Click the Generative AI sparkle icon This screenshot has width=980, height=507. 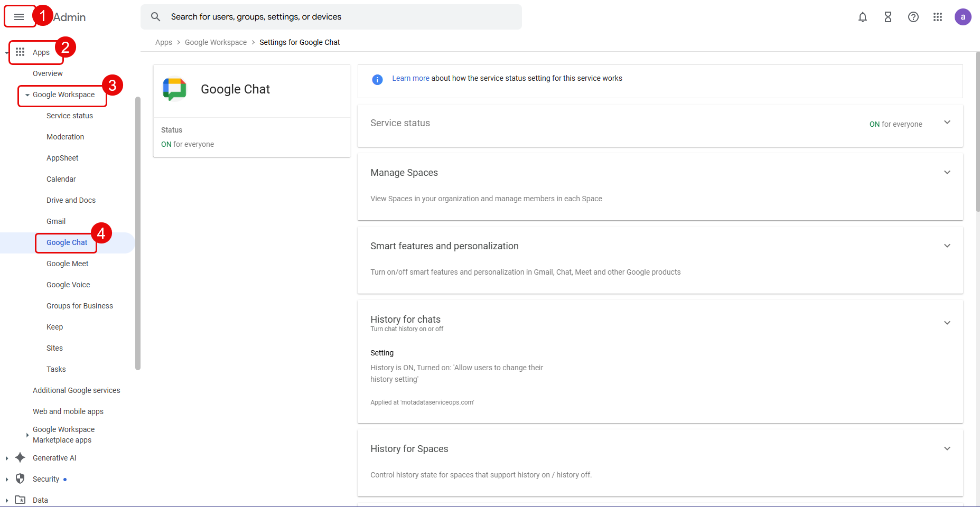tap(20, 457)
